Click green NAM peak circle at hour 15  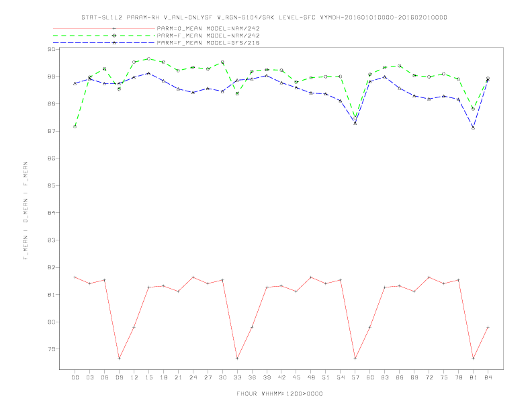(x=148, y=58)
